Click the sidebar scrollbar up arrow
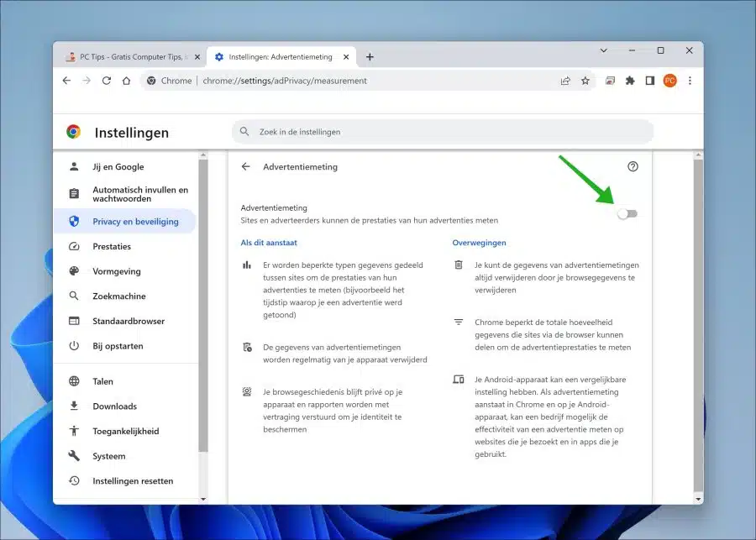Screen dimensions: 756x540 point(203,155)
